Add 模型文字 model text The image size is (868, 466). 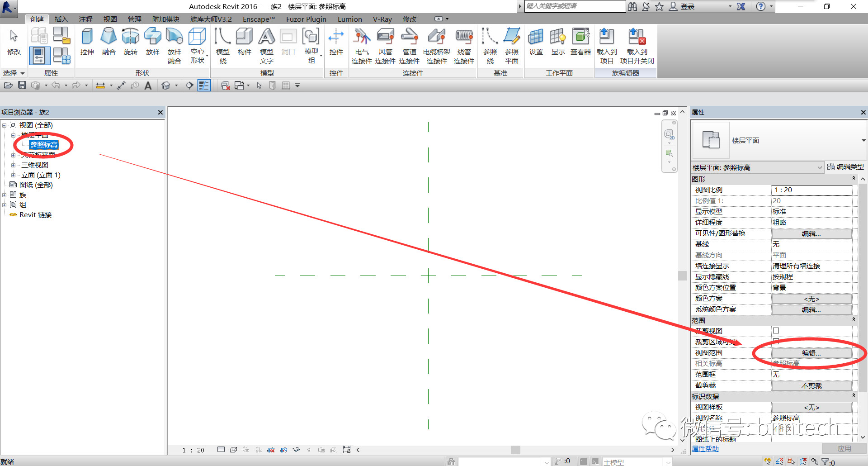tap(266, 46)
